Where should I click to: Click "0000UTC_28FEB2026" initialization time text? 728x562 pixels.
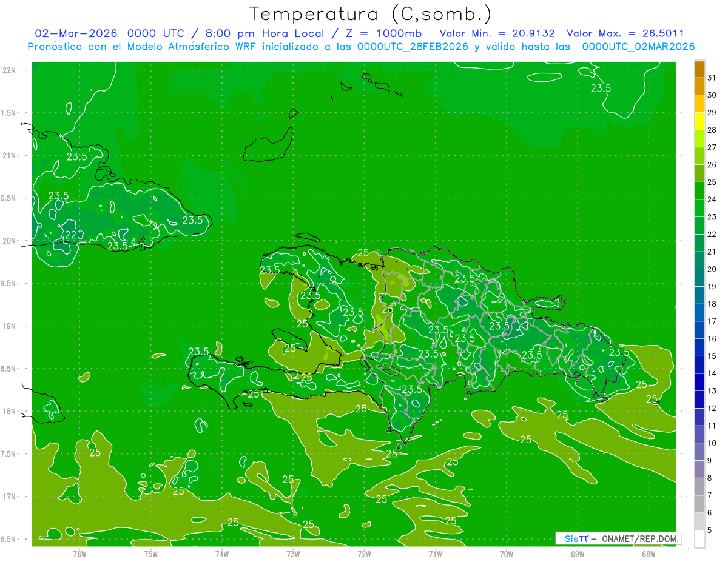[413, 47]
